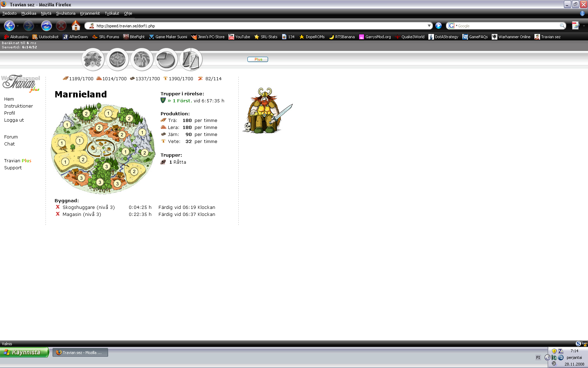This screenshot has width=588, height=368.
Task: Open the Uutisotsikot feed bookmark
Action: (45, 37)
